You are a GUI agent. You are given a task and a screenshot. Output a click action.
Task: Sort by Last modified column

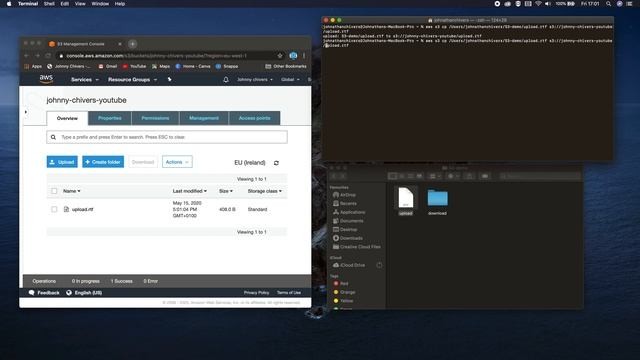click(x=189, y=191)
